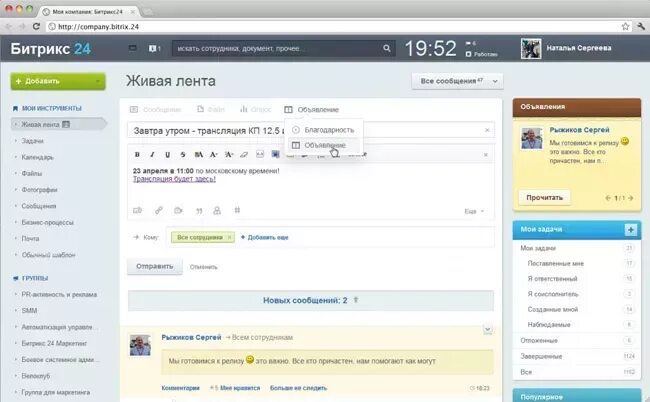
Task: Open the notifications icon with counter 1
Action: click(154, 48)
